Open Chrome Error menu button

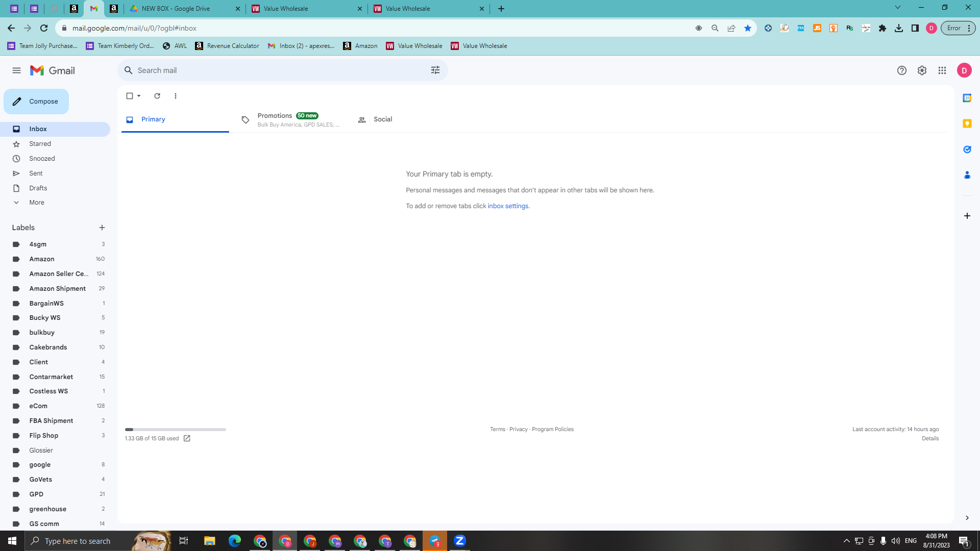(959, 28)
